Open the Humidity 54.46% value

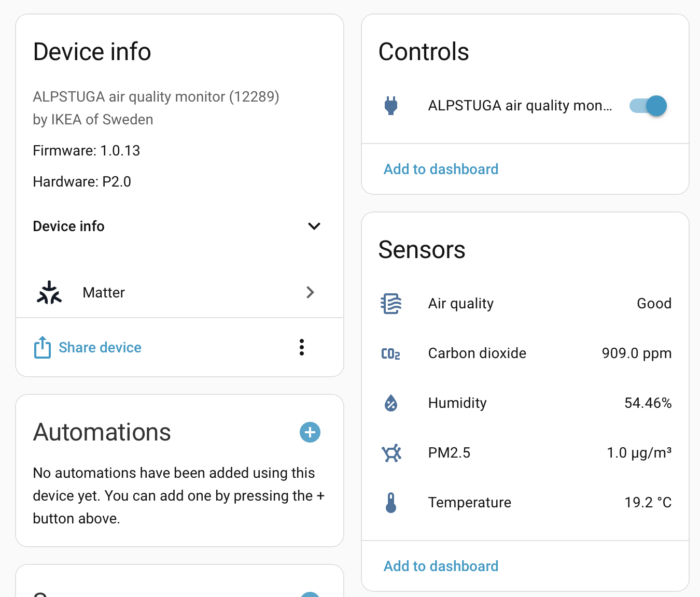click(x=648, y=403)
